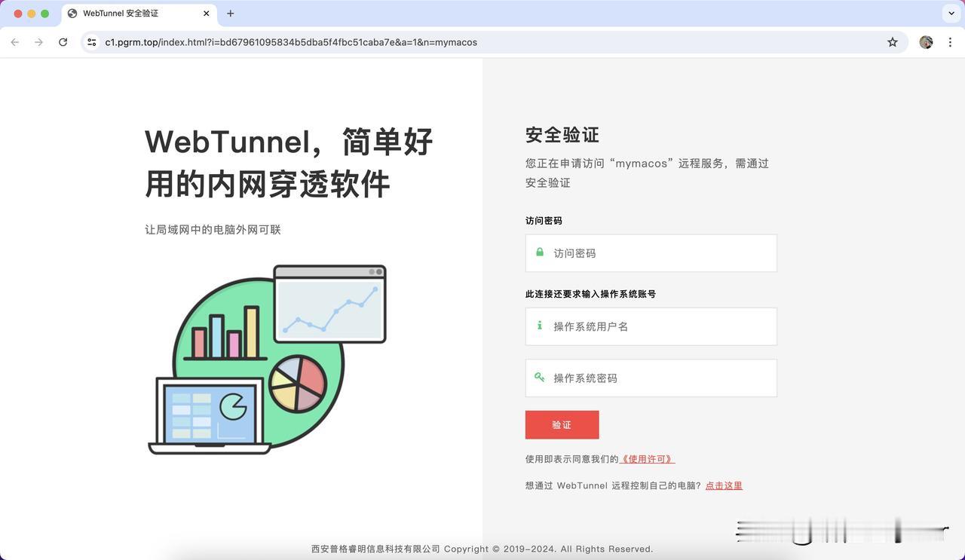Close the window with the red button
Screen dimensions: 965x560
(18, 14)
